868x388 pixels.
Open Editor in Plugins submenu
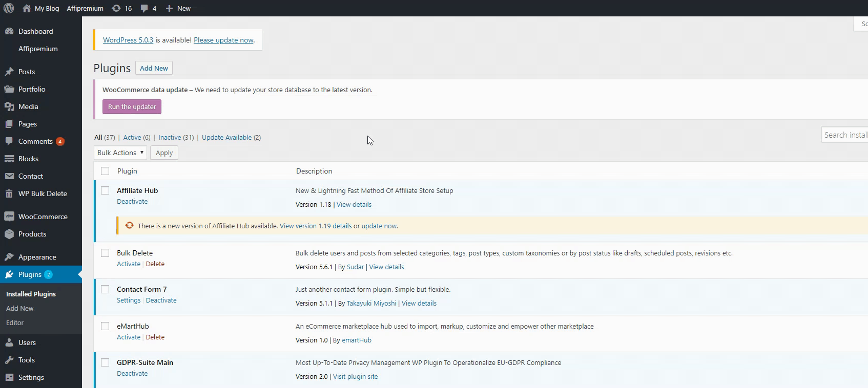pyautogui.click(x=15, y=322)
